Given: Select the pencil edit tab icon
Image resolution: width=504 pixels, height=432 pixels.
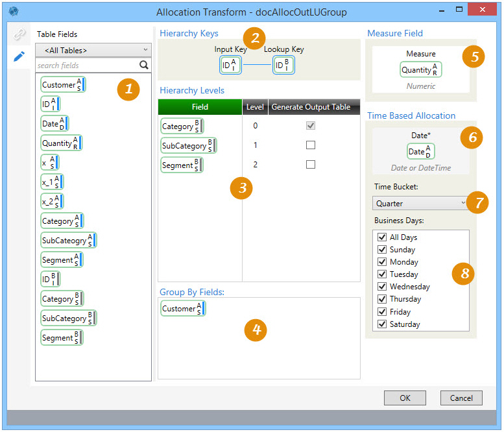Looking at the screenshot, I should pyautogui.click(x=20, y=56).
